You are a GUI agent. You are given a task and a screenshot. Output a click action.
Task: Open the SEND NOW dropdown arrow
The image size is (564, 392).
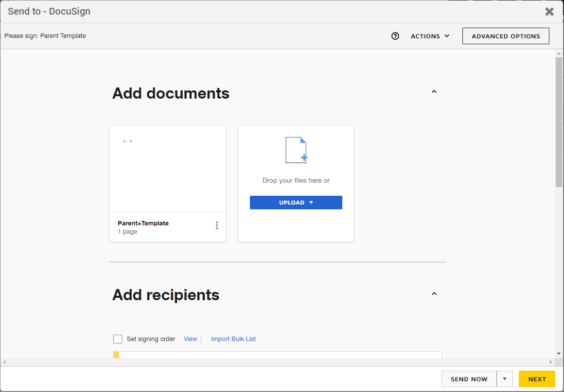click(x=504, y=379)
